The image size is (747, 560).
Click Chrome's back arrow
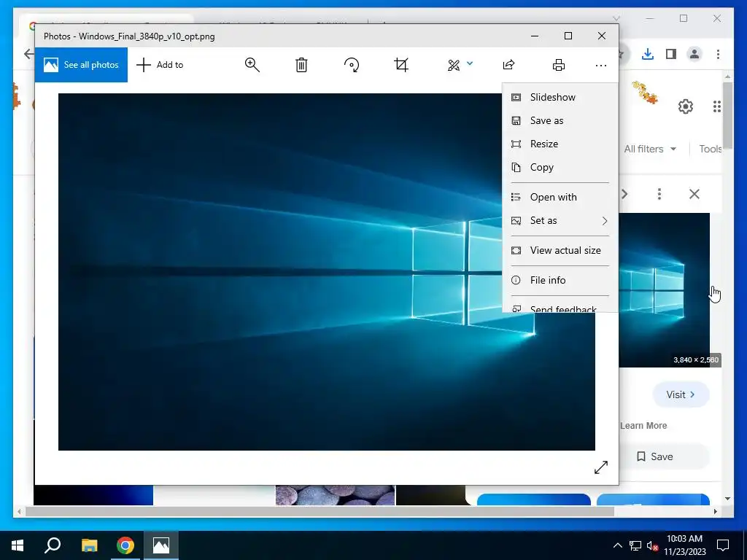click(28, 54)
